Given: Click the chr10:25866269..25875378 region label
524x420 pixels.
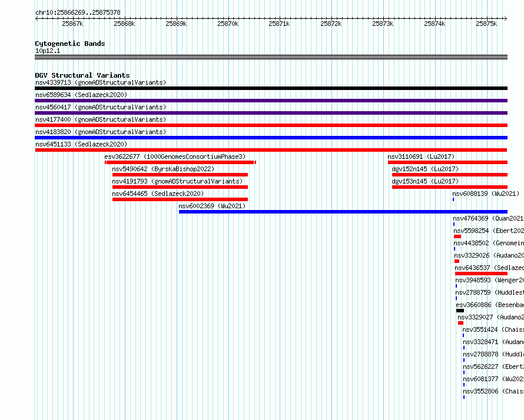Looking at the screenshot, I should click(x=78, y=13).
